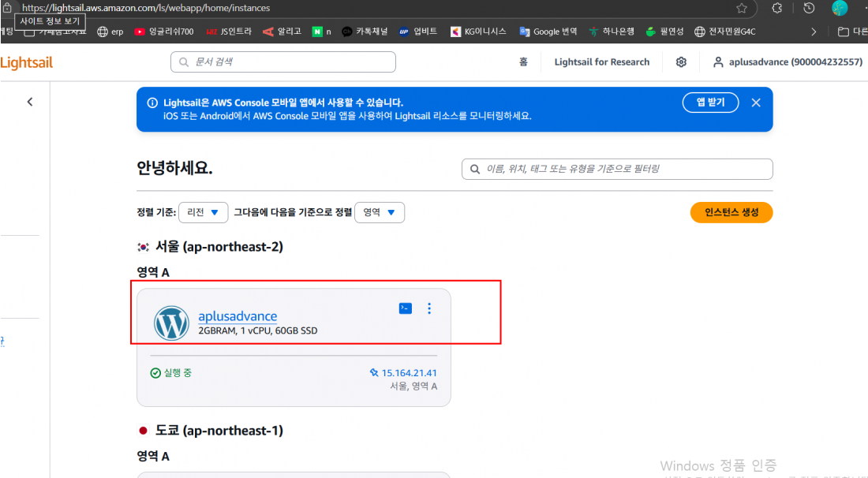Click the info icon in the blue banner
868x478 pixels.
tap(152, 103)
